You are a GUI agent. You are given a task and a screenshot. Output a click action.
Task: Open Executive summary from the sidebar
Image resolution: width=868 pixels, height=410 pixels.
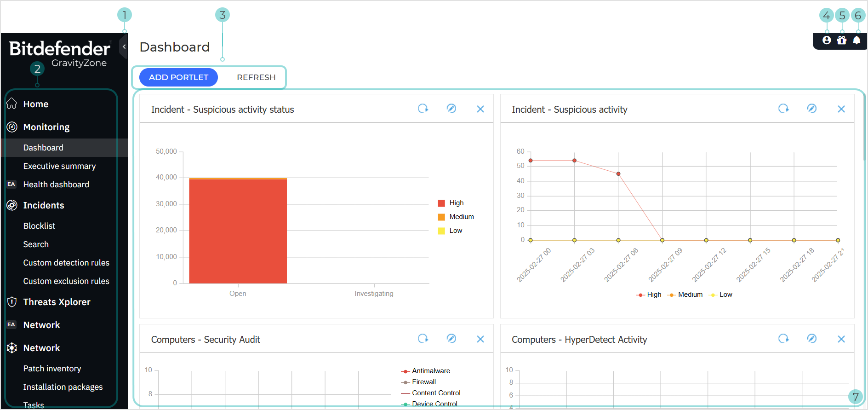tap(59, 166)
